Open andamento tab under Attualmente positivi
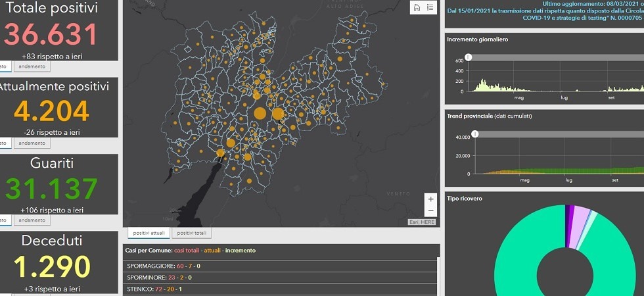Screen dimensions: 644x296 [32, 143]
